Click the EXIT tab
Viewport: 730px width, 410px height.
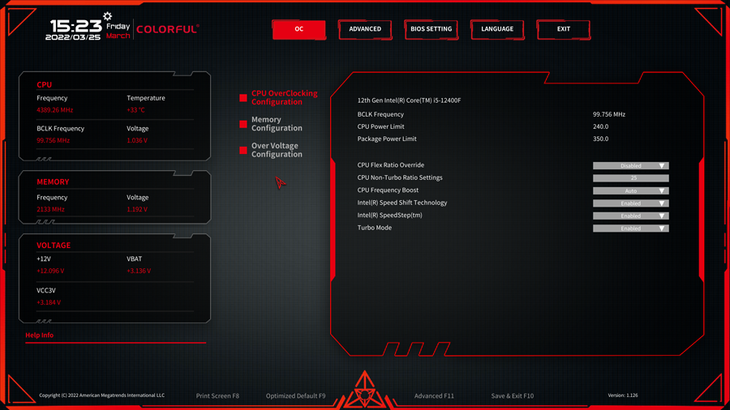563,30
